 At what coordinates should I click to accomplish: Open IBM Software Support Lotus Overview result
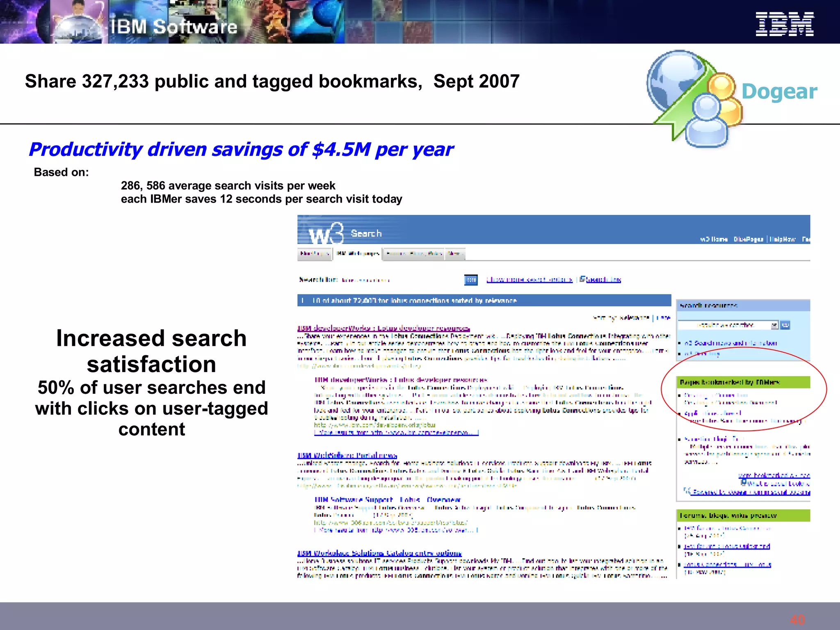[x=387, y=500]
